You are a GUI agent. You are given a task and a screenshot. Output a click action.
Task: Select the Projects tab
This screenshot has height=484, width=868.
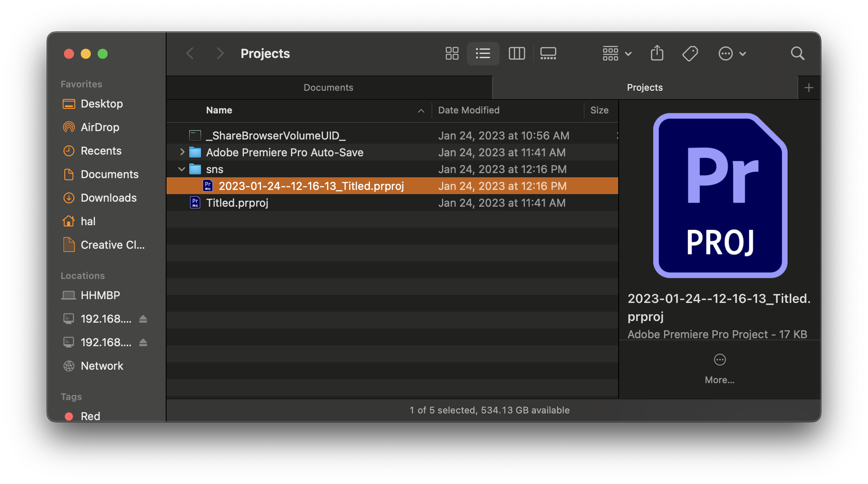645,87
